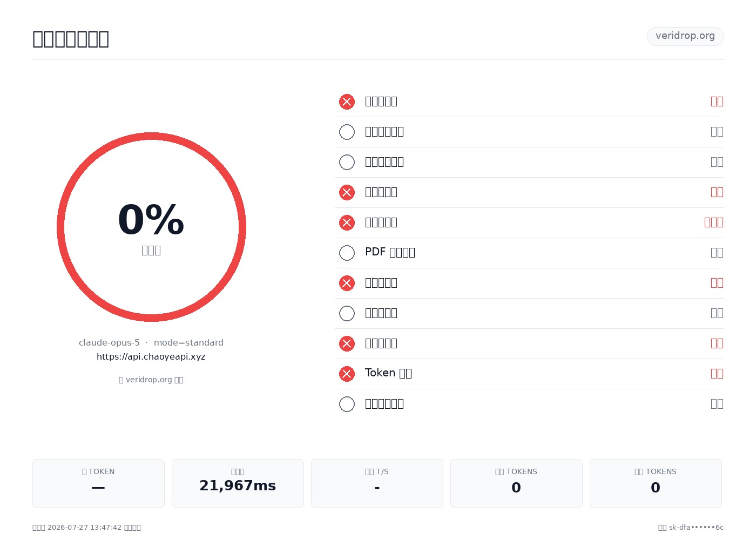Click the red status text on the Token row
The image size is (756, 540).
pos(717,373)
